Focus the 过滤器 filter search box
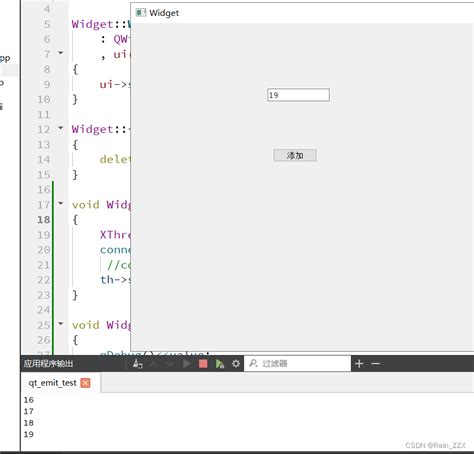474x454 pixels. click(298, 364)
